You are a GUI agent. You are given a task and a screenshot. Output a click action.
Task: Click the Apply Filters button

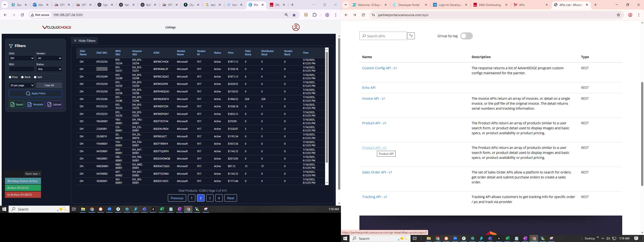pos(36,94)
